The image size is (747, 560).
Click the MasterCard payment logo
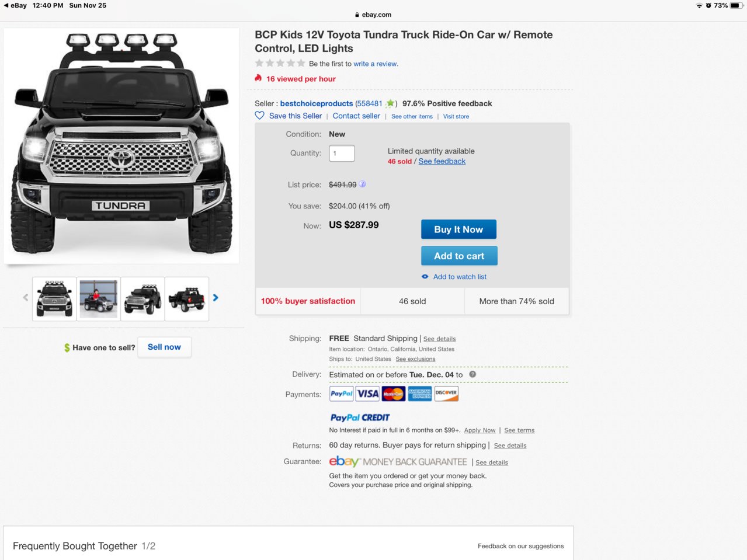[394, 394]
